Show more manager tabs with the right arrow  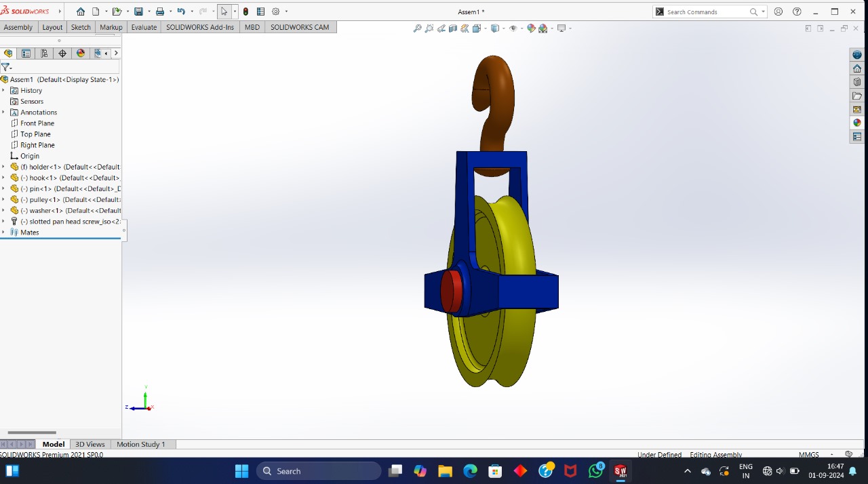(x=116, y=53)
